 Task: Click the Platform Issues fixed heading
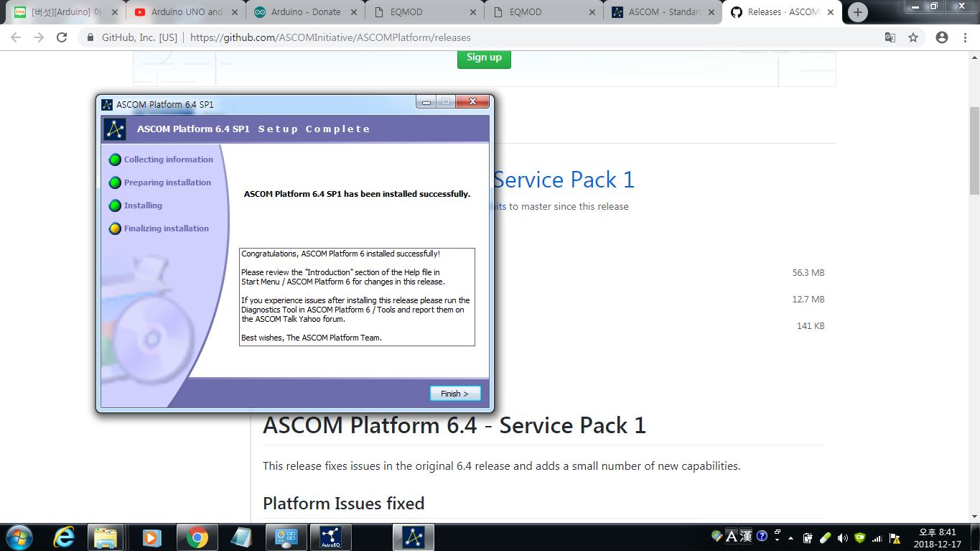(x=344, y=503)
